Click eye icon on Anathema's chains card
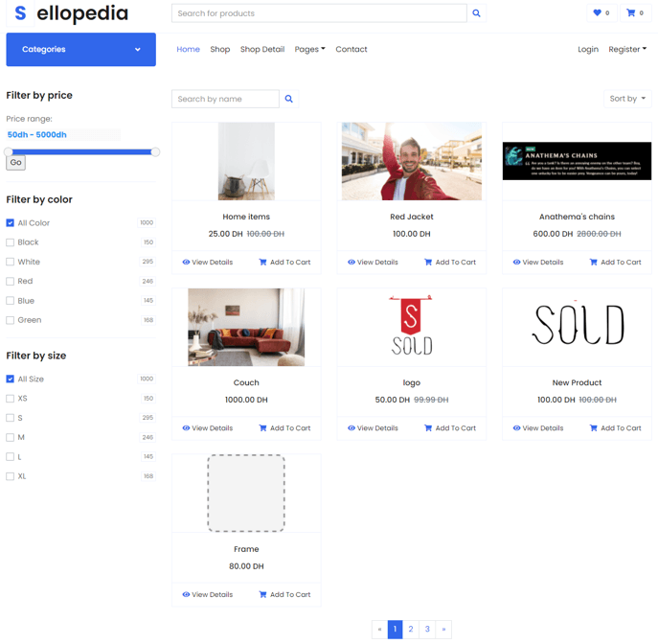Screen dimensions: 658x644 [x=516, y=262]
